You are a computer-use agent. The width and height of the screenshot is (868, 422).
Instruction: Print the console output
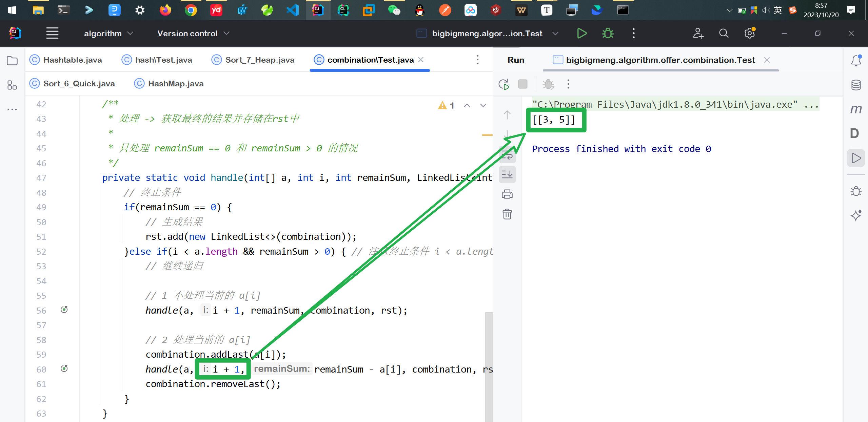(x=507, y=194)
